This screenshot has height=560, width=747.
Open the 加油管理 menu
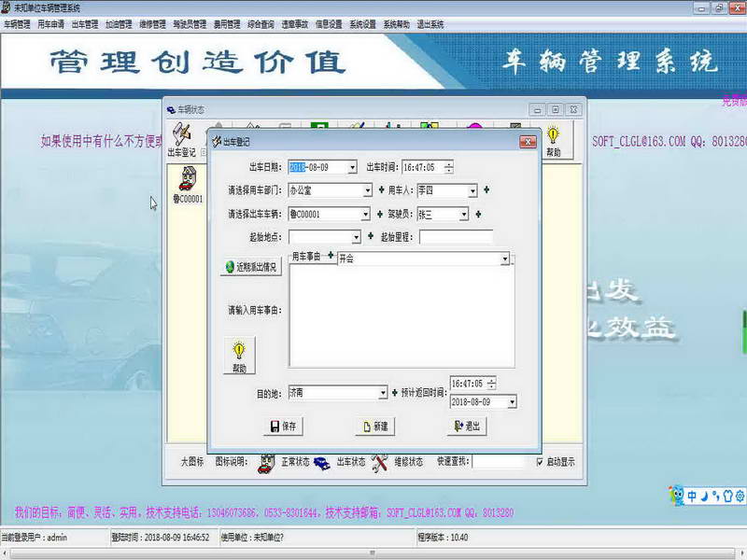[119, 24]
